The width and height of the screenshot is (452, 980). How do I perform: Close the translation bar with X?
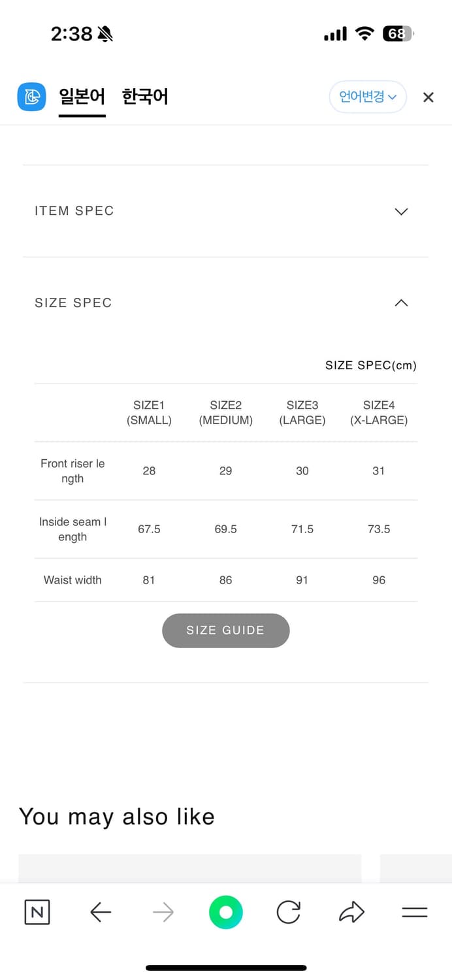pyautogui.click(x=428, y=97)
